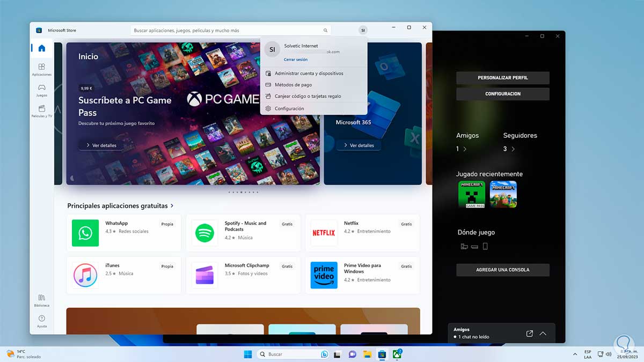This screenshot has height=362, width=644.
Task: Select Métodos de pago menu entry
Action: [313, 85]
